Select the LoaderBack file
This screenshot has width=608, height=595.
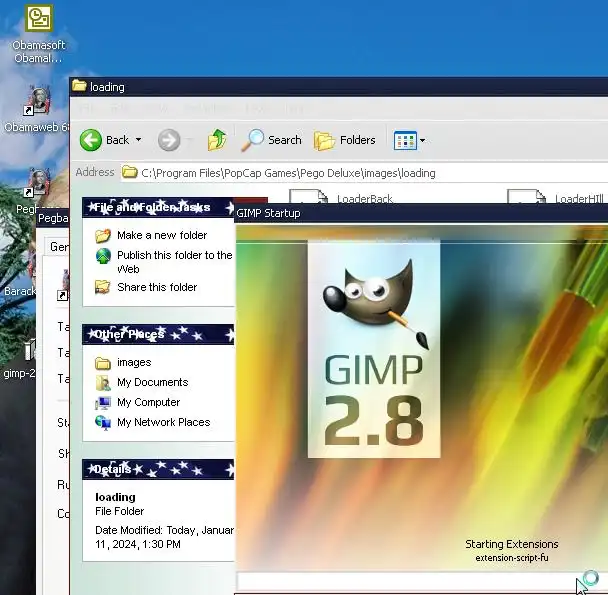365,199
